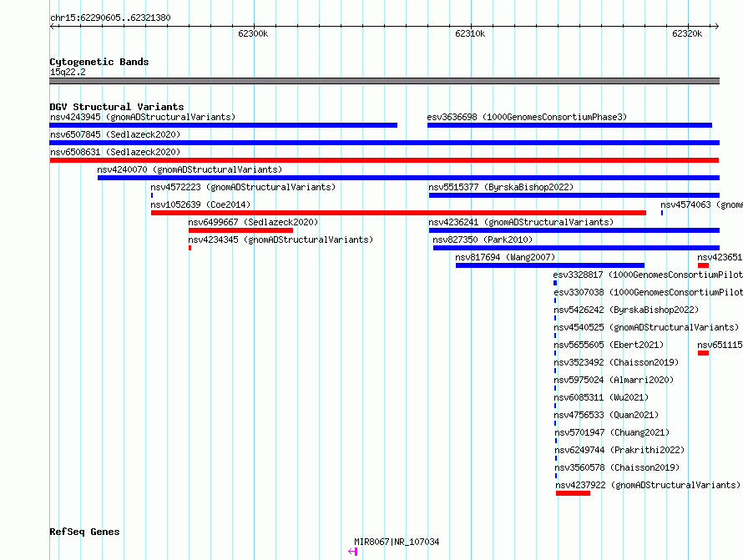Select the chr15:62290605..62321380 coordinates text

click(x=110, y=18)
